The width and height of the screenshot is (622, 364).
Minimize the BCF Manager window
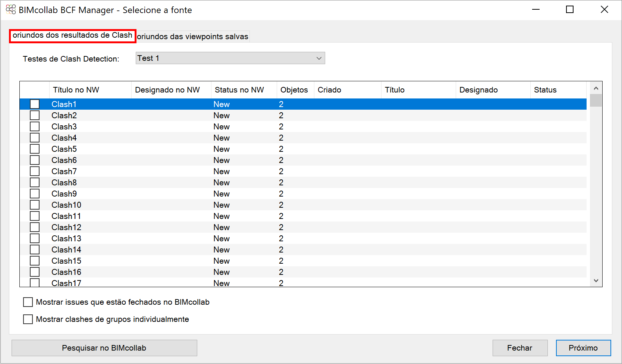[x=536, y=10]
